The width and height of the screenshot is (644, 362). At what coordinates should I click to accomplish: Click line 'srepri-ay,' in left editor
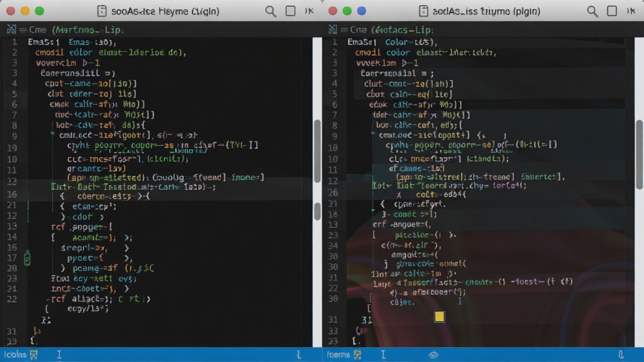point(84,248)
